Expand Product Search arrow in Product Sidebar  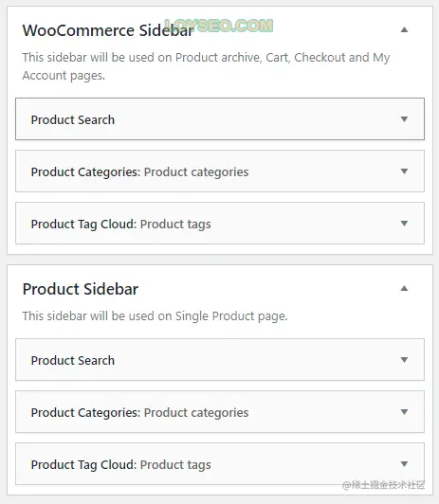click(404, 360)
